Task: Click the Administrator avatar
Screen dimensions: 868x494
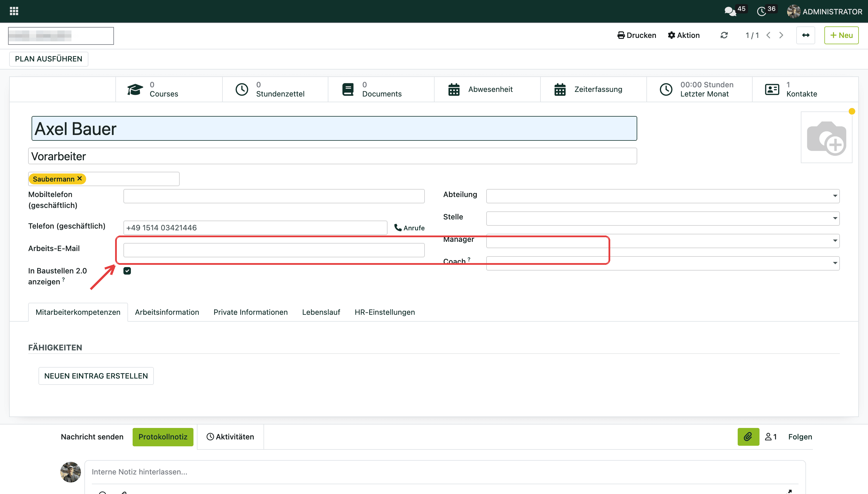Action: pos(793,11)
